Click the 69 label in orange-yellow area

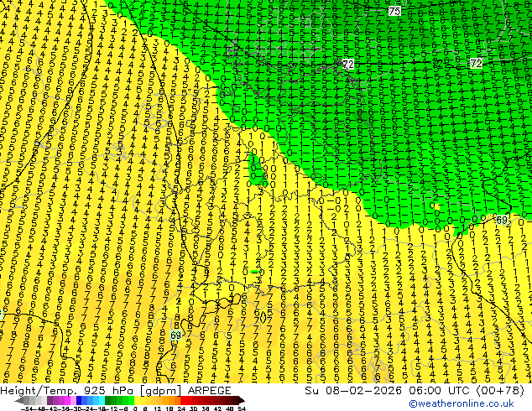click(x=175, y=336)
